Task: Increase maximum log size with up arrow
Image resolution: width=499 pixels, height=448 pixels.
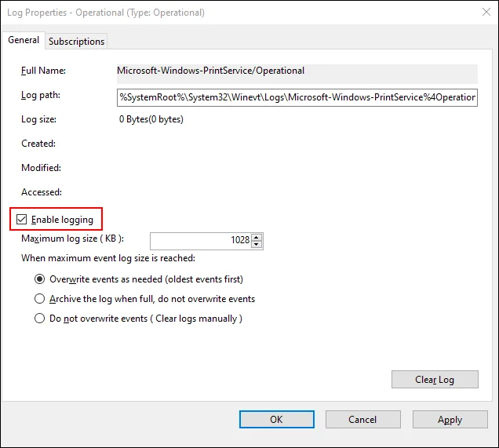Action: [x=257, y=237]
